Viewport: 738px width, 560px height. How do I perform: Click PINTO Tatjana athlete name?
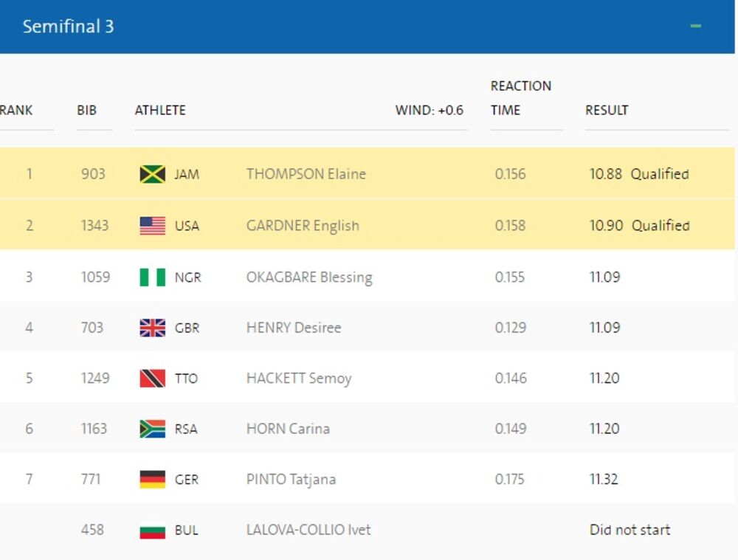[x=291, y=480]
